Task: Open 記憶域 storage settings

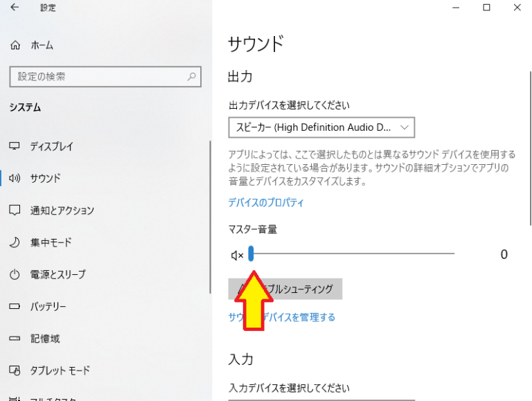Action: click(45, 339)
